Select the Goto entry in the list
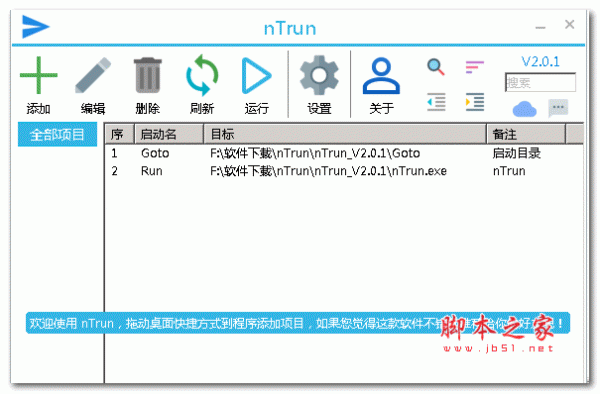The width and height of the screenshot is (600, 394). click(x=155, y=153)
